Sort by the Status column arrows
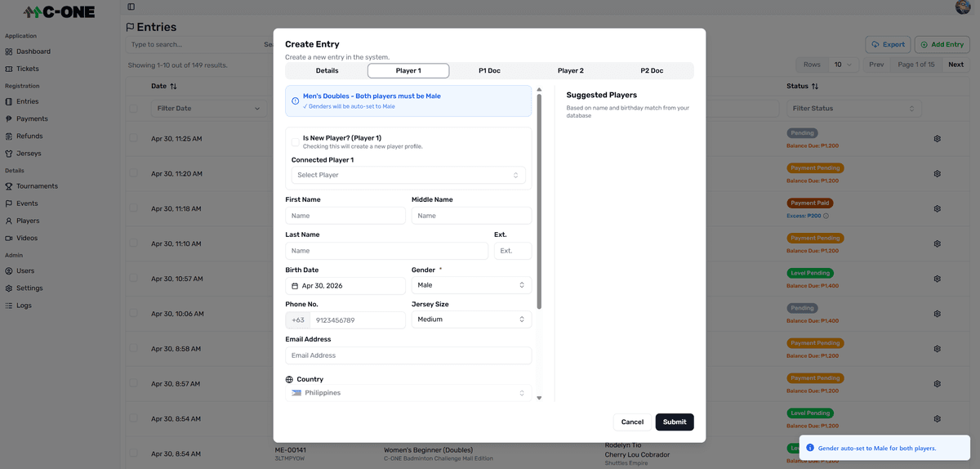The width and height of the screenshot is (980, 469). pos(815,86)
